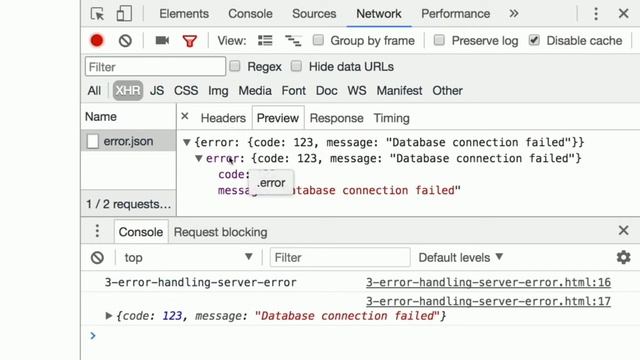This screenshot has height=360, width=640.
Task: Enable the Regex filter checkbox
Action: [x=235, y=66]
